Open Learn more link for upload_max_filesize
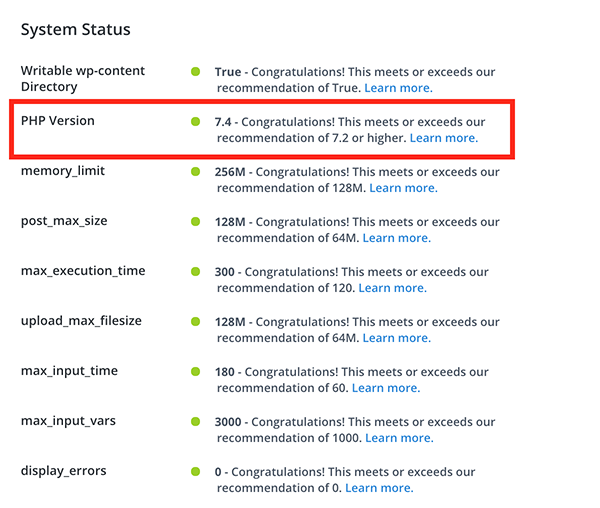 pos(397,338)
